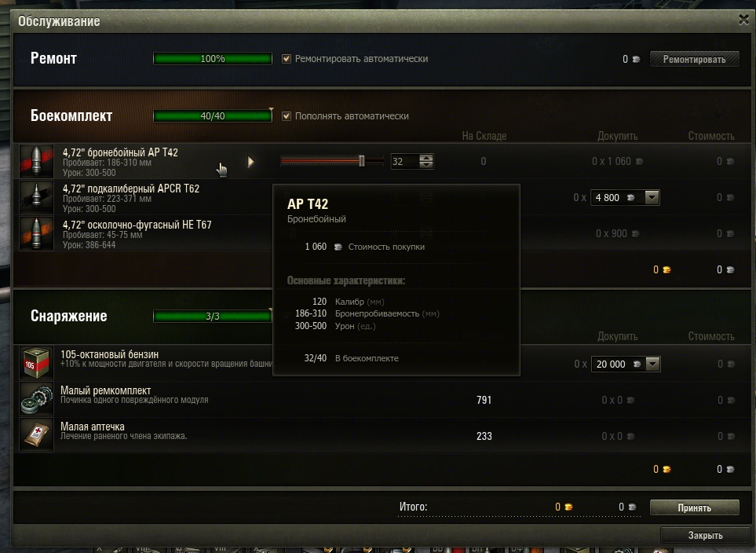This screenshot has height=553, width=756.
Task: Close the Обслуживание window with X
Action: click(743, 20)
